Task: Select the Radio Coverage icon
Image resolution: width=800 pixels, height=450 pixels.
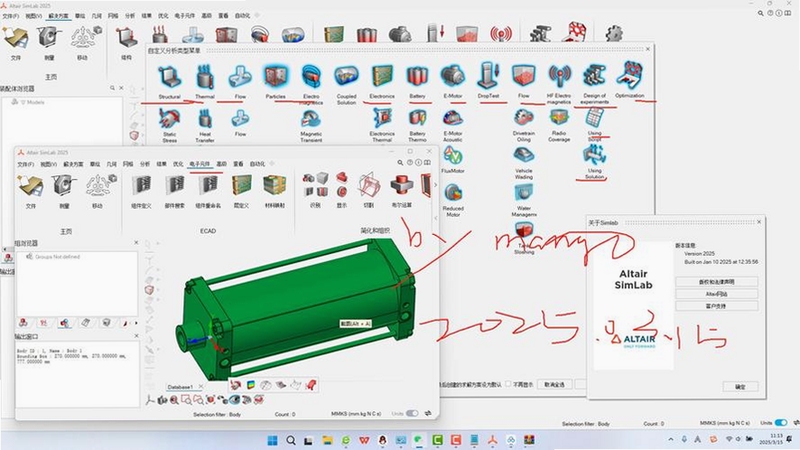Action: [559, 118]
